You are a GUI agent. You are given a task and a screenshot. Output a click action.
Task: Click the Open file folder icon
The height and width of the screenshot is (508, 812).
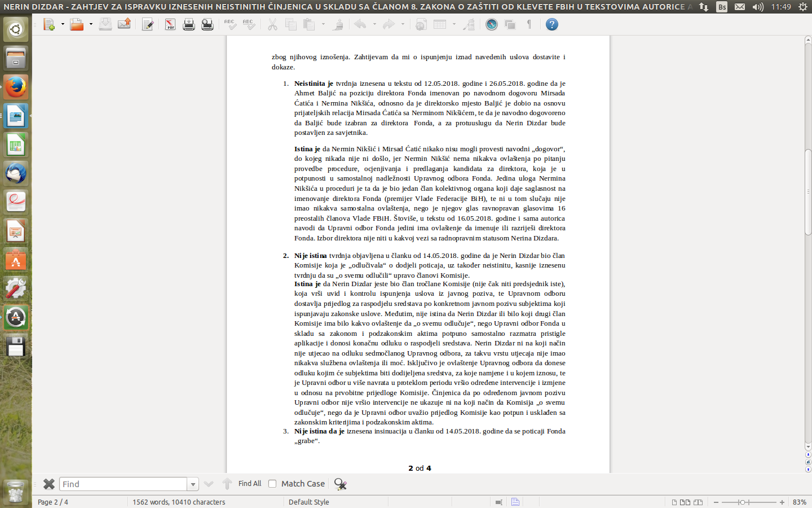tap(77, 24)
